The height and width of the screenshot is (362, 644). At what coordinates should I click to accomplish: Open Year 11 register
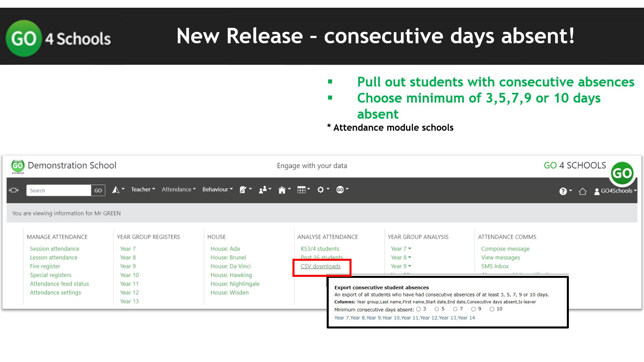129,284
